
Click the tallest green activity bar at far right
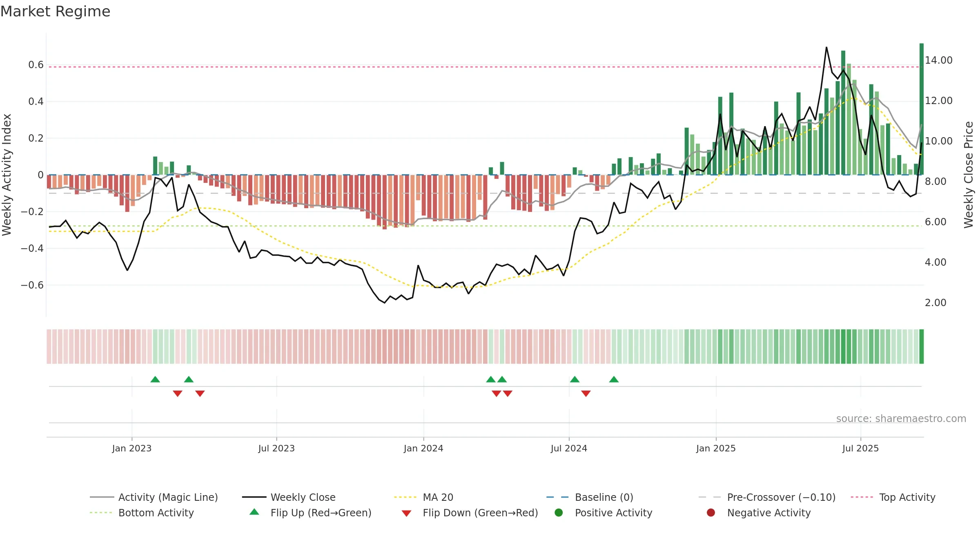coord(922,109)
